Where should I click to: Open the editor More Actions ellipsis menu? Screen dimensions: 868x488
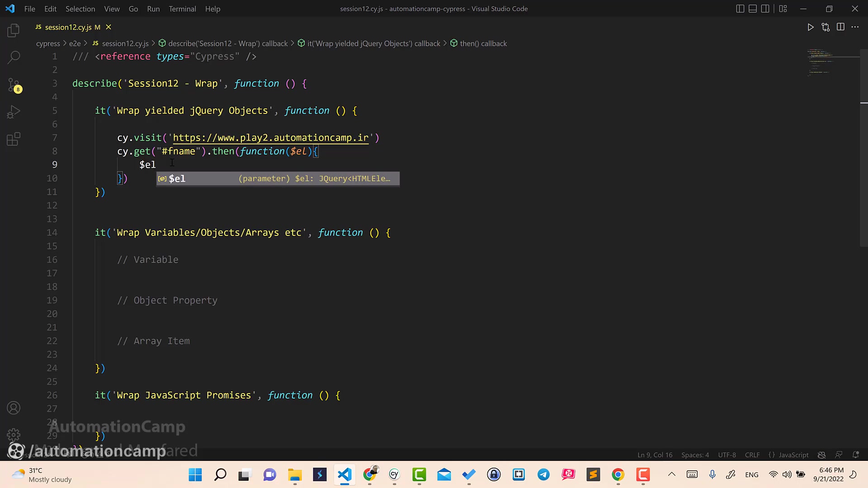pos(855,27)
